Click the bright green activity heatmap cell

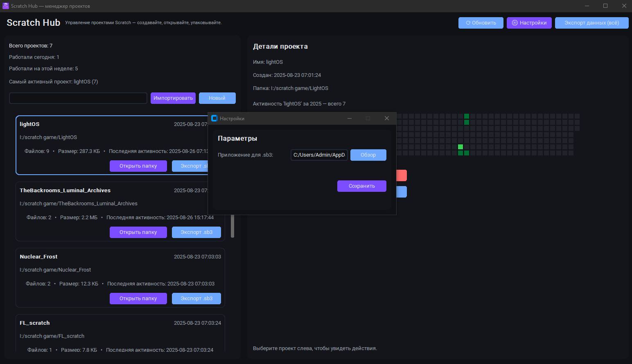(460, 147)
